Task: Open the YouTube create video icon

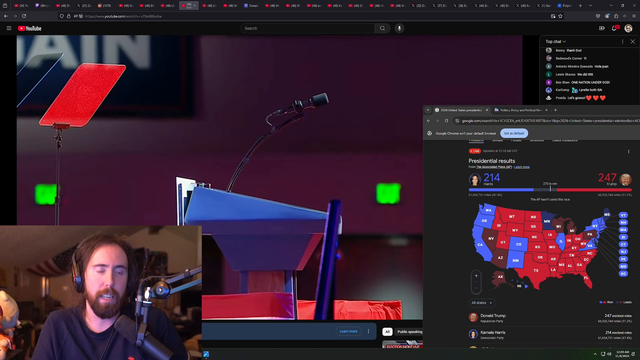Action: point(602,28)
